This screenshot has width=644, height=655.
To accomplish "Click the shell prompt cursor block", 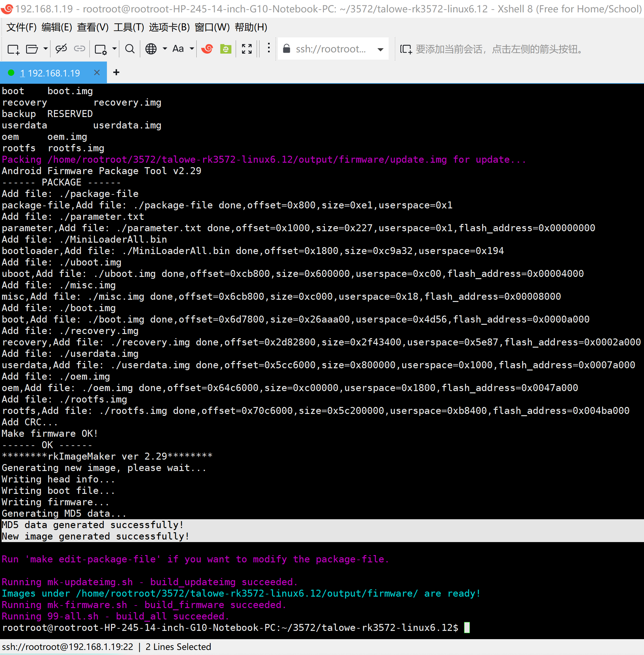I will tap(467, 628).
